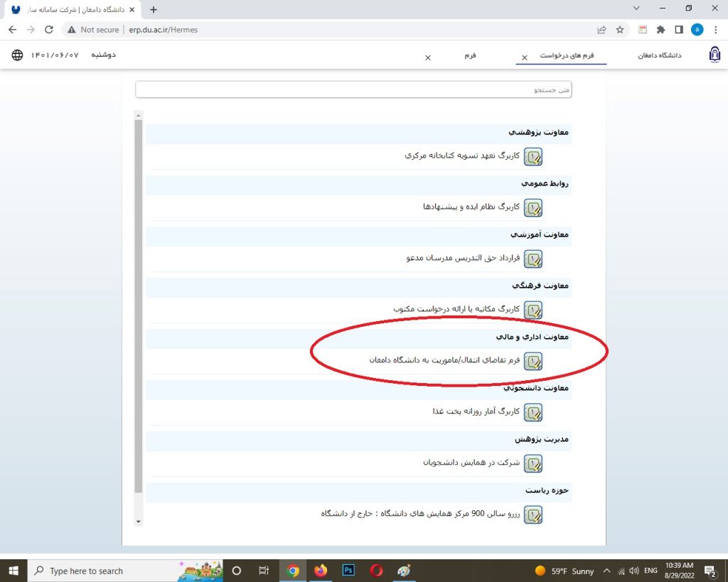Open Task View on the taskbar
This screenshot has width=728, height=582.
point(264,571)
